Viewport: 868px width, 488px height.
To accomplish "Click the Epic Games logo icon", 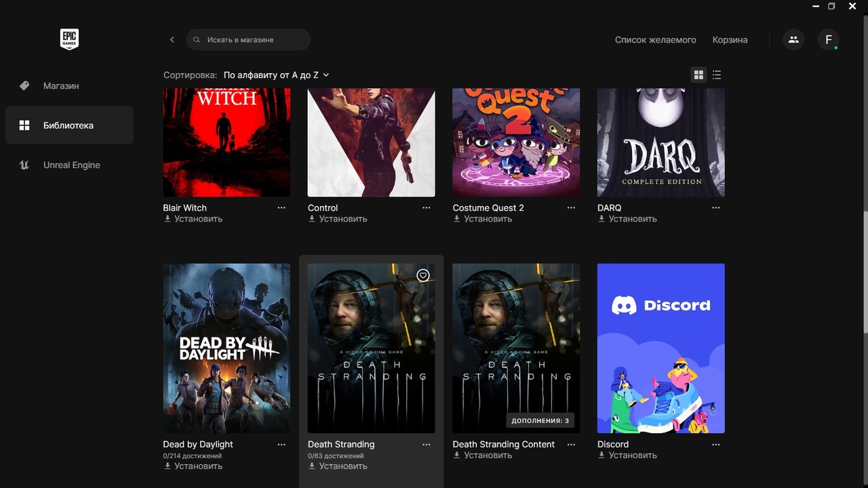I will tap(69, 39).
